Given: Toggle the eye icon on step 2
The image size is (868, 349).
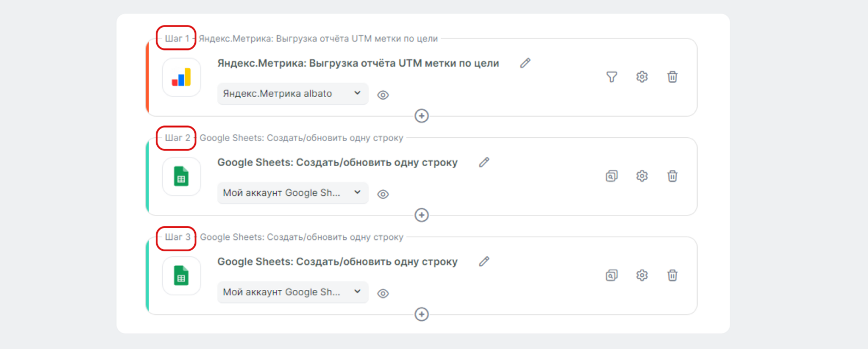Looking at the screenshot, I should point(383,194).
